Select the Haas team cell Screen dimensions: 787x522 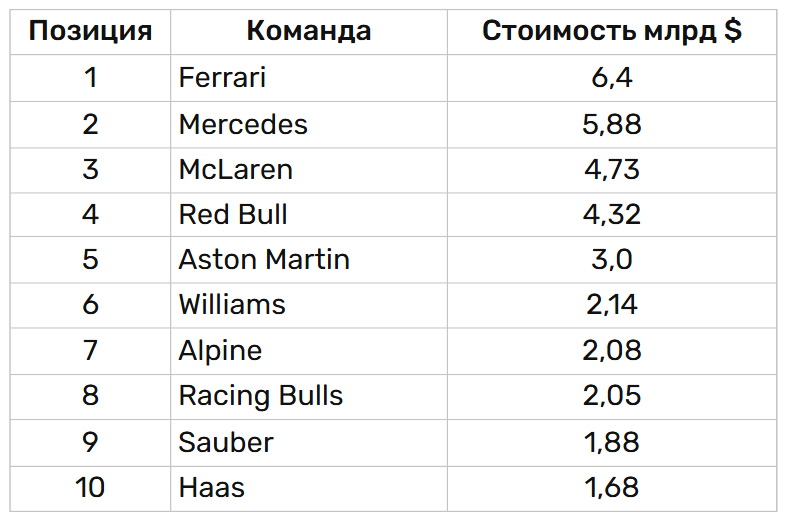(212, 488)
